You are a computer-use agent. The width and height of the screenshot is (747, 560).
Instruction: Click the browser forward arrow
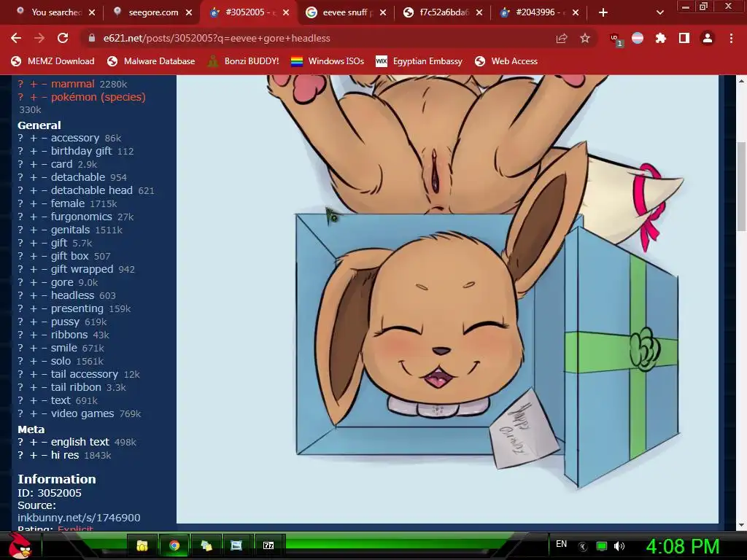(39, 38)
